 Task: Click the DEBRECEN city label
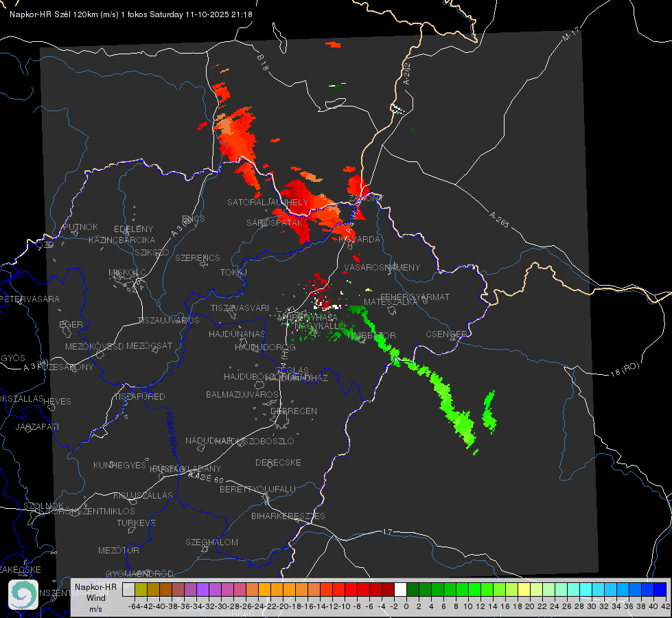point(294,411)
